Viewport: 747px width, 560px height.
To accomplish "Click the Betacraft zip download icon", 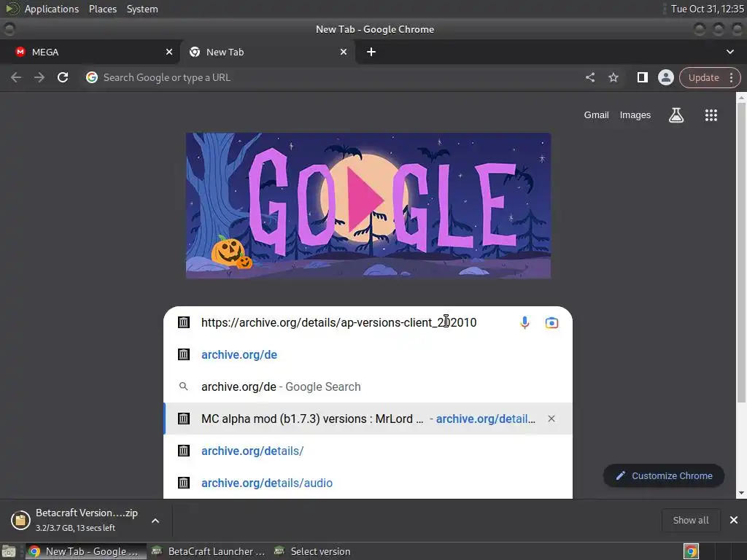I will point(20,520).
